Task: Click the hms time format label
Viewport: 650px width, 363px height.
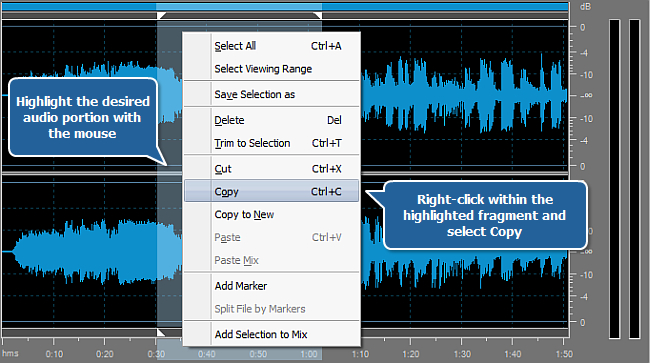Action: pyautogui.click(x=10, y=353)
